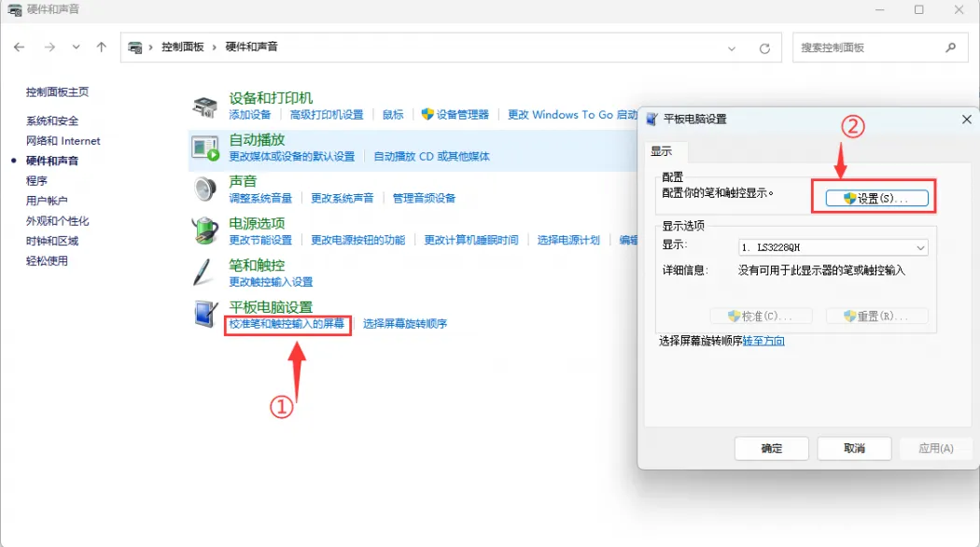Open 系统和安全 in the sidebar
The image size is (980, 547).
(x=52, y=121)
